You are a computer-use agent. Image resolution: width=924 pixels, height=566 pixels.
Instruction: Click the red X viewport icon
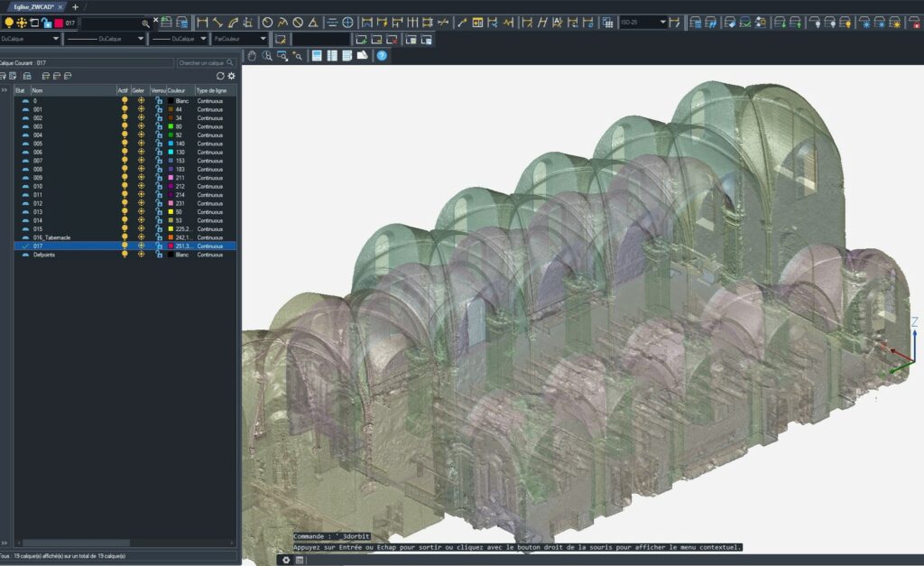[392, 40]
